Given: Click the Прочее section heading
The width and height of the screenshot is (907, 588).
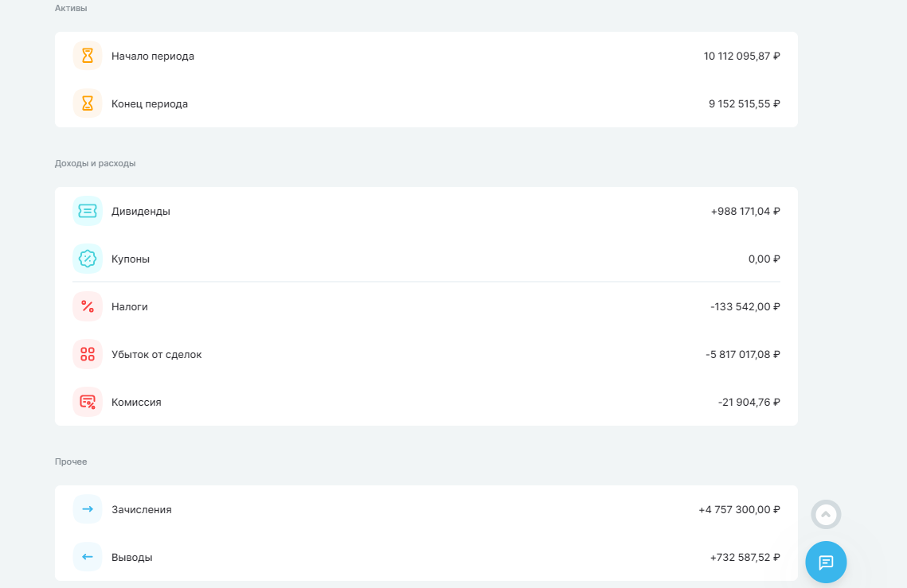Looking at the screenshot, I should pos(71,461).
